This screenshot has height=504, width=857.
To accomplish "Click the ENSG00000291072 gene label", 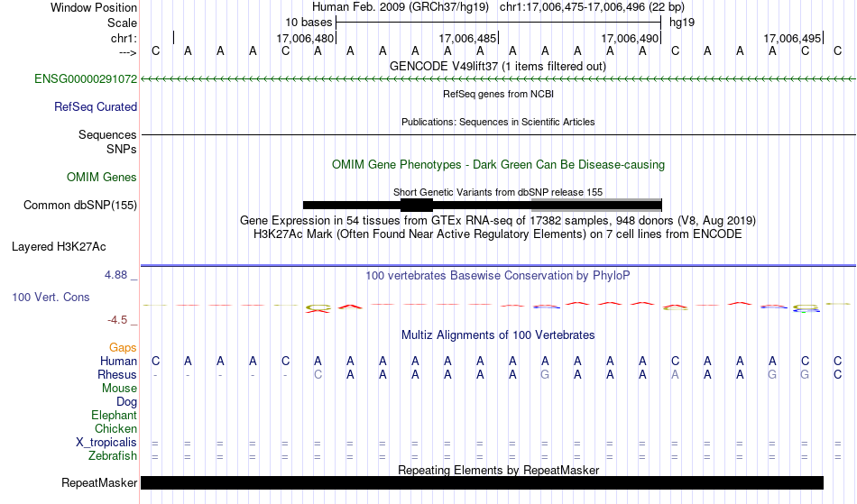I will point(86,79).
